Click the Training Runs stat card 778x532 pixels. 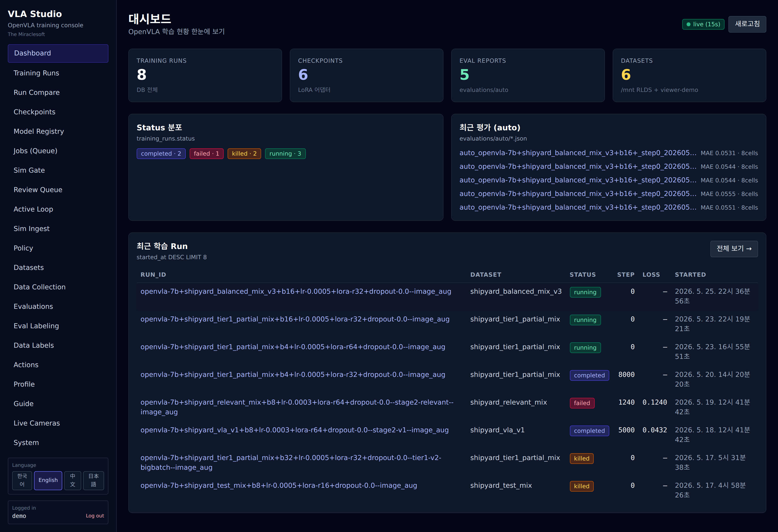(x=205, y=75)
